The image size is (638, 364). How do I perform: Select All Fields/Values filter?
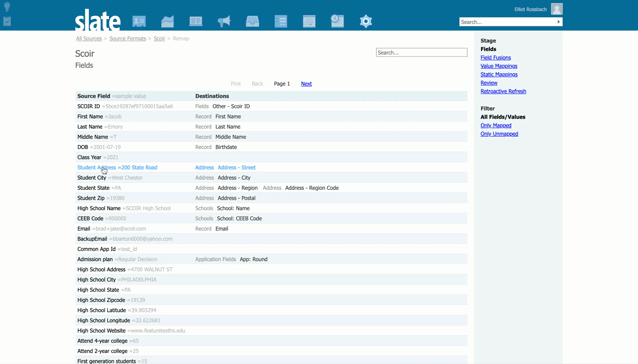[503, 117]
